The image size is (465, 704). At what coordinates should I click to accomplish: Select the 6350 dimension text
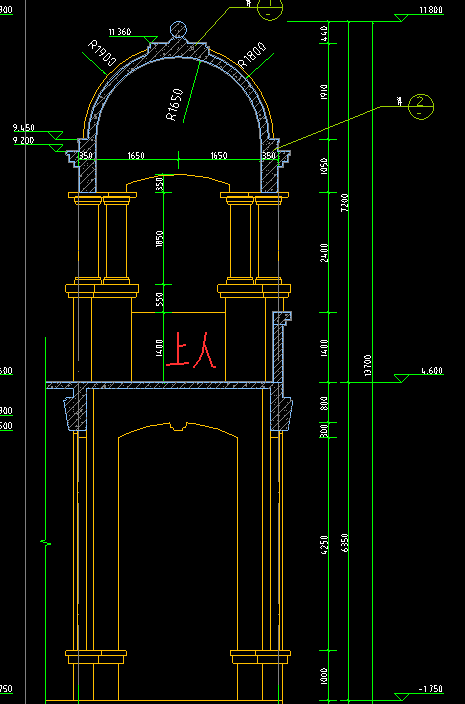[345, 543]
